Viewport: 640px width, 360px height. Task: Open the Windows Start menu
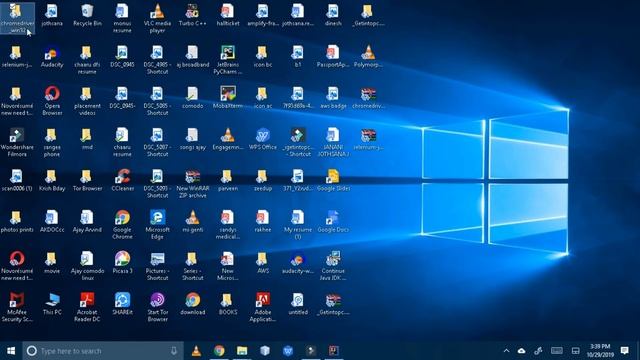click(x=11, y=351)
